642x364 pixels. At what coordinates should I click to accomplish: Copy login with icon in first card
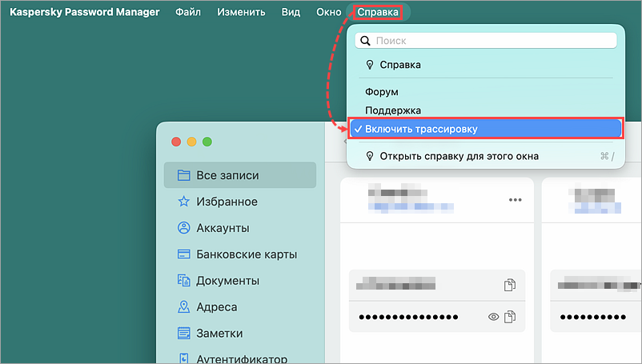pyautogui.click(x=510, y=285)
